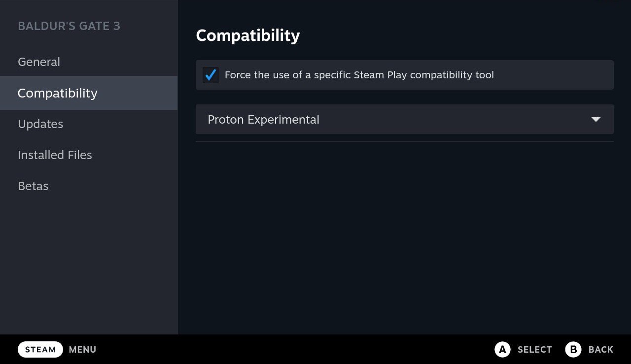This screenshot has width=631, height=364.
Task: Open the General settings tab
Action: coord(39,62)
